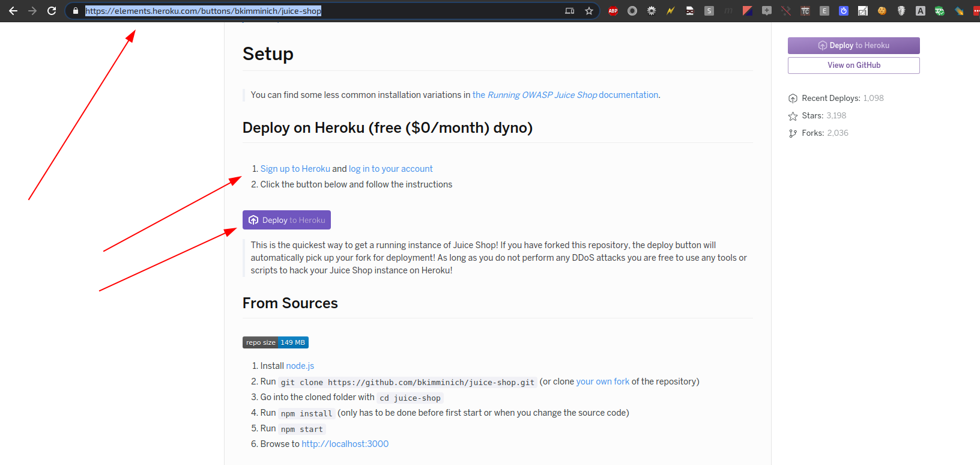Open the device cast icon in address bar

pyautogui.click(x=570, y=11)
